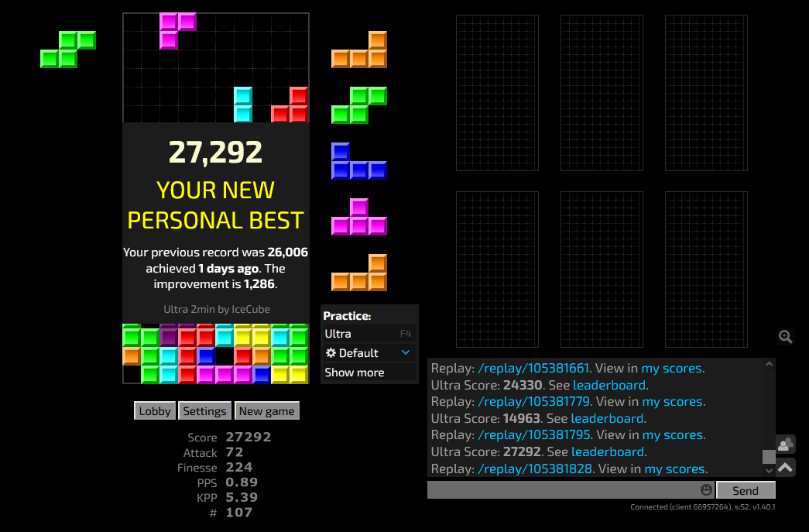Screen dimensions: 809x532
Task: Open my scores link after replay 105381779
Action: 672,401
